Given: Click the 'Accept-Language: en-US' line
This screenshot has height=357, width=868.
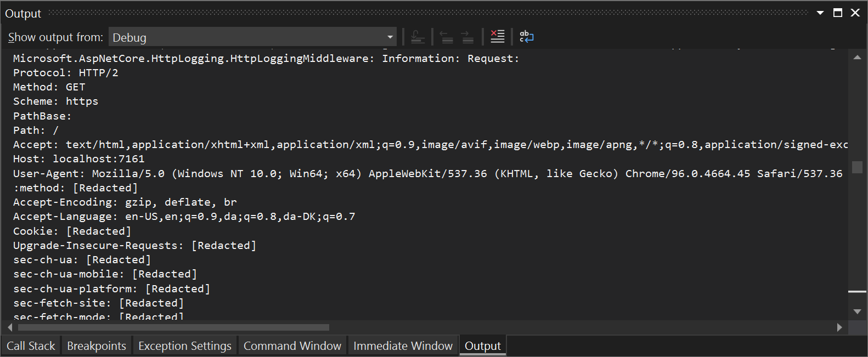Looking at the screenshot, I should tap(184, 217).
